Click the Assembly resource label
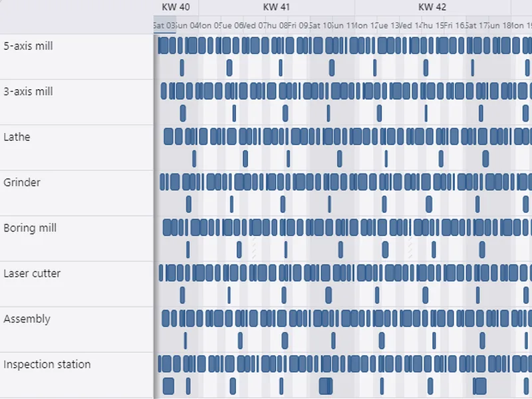Image resolution: width=532 pixels, height=399 pixels. 27,319
